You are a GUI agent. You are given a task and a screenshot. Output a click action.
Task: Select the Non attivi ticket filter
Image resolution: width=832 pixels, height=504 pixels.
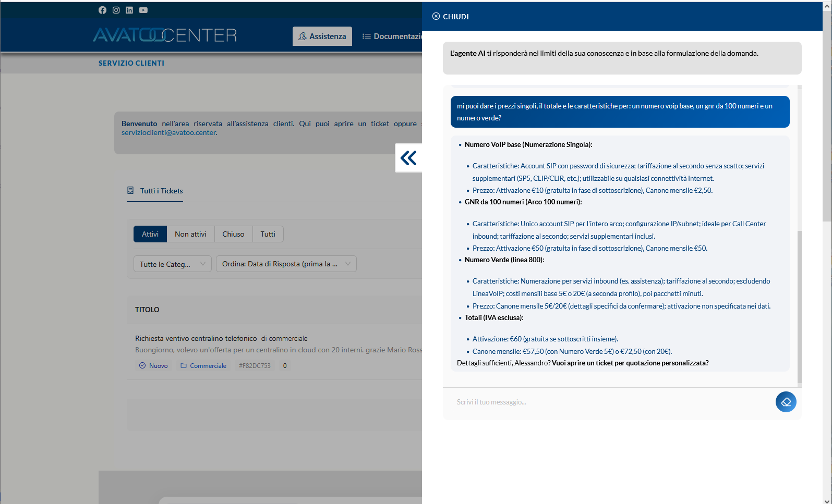(x=190, y=234)
